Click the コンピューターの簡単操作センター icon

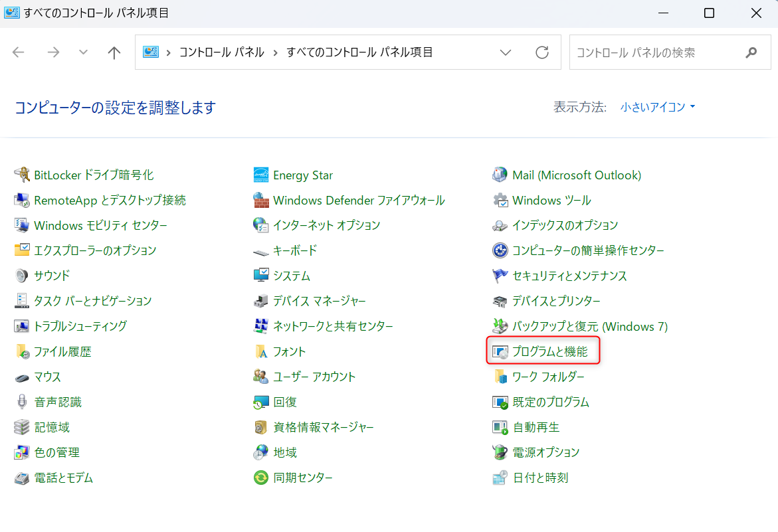pyautogui.click(x=500, y=250)
